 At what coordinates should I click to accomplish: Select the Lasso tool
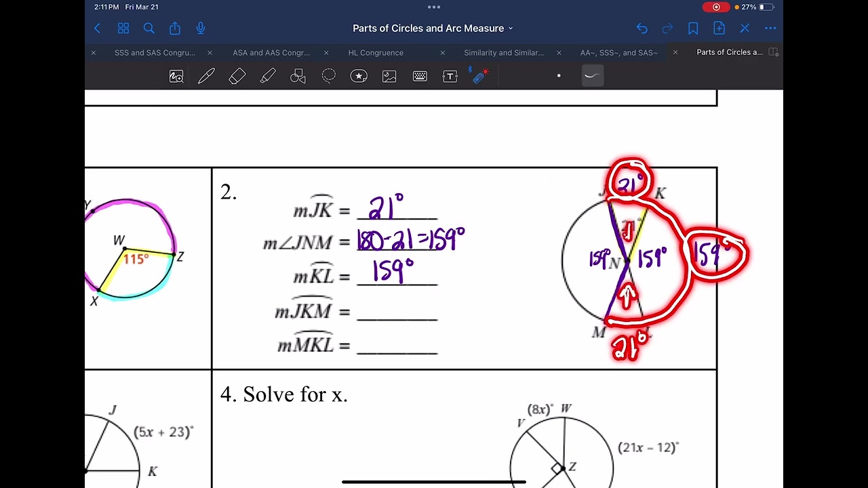(329, 77)
